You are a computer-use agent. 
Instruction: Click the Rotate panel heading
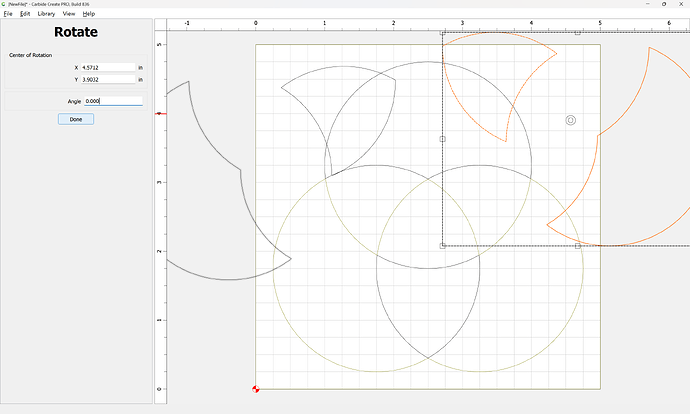click(76, 32)
